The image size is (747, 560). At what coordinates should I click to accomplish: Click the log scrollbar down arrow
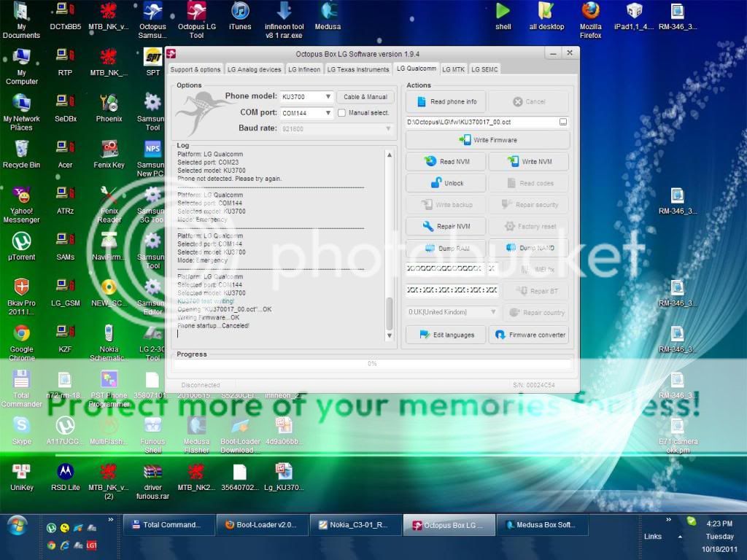point(390,335)
